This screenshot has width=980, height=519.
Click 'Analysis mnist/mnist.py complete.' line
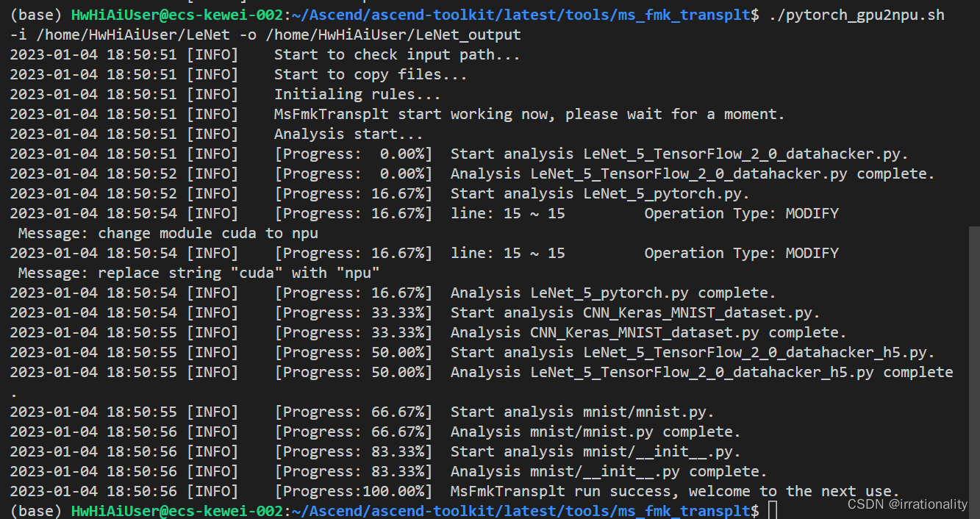click(595, 432)
